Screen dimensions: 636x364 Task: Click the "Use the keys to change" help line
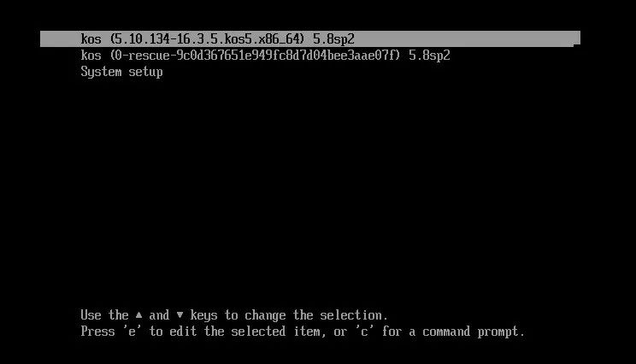[x=234, y=315]
